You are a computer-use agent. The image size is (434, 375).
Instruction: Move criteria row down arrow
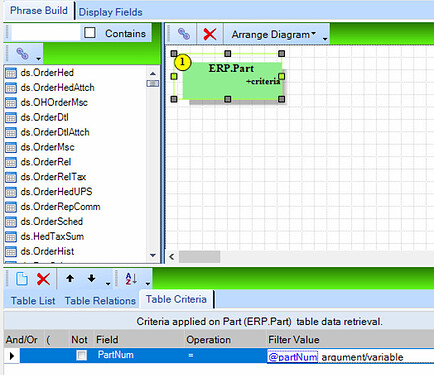point(91,278)
